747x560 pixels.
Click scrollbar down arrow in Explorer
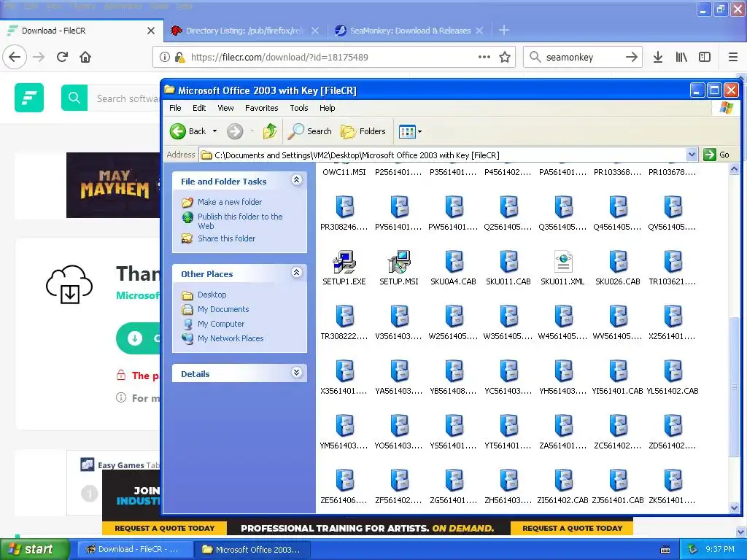(x=734, y=507)
